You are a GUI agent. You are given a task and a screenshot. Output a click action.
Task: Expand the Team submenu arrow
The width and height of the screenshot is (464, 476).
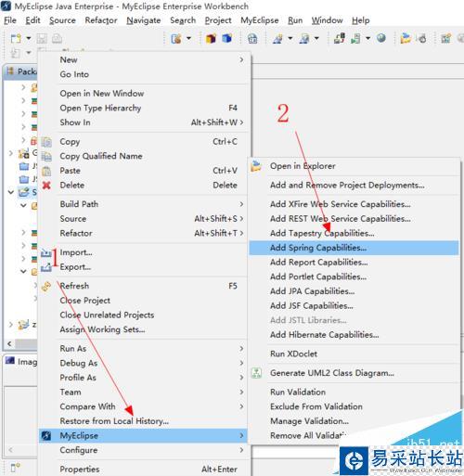pyautogui.click(x=241, y=392)
